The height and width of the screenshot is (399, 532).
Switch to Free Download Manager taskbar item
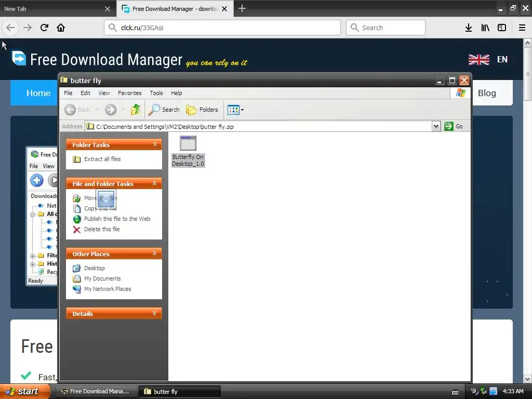(96, 392)
